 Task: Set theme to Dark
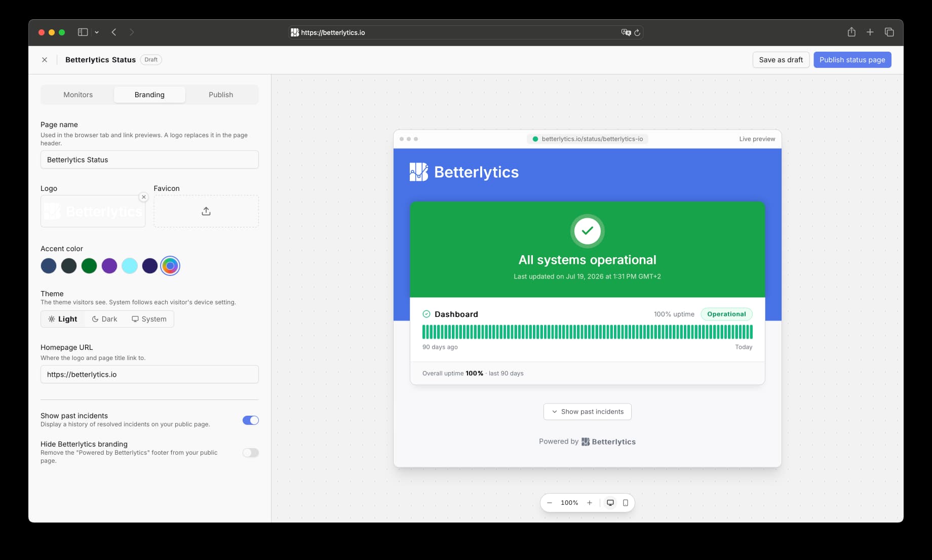pyautogui.click(x=104, y=319)
